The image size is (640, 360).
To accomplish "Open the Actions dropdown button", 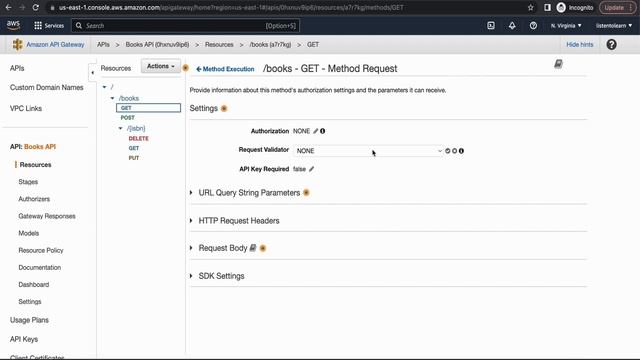I will click(x=161, y=66).
